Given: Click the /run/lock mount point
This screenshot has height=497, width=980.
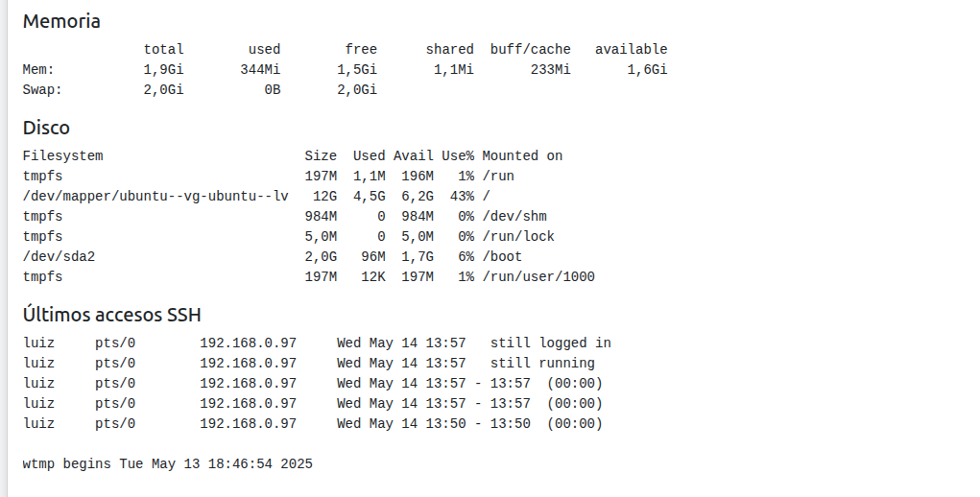Looking at the screenshot, I should [518, 236].
